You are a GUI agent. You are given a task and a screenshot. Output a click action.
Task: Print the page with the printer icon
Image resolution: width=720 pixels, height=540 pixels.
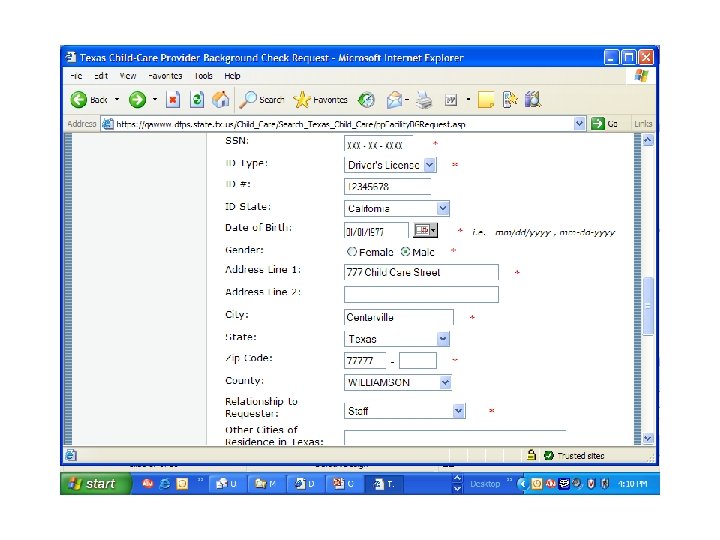[x=424, y=100]
